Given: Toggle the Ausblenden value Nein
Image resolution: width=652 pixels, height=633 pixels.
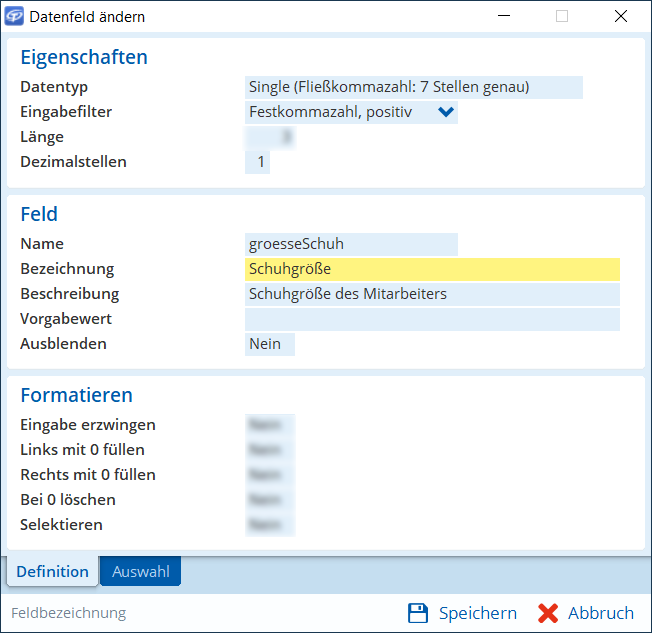Looking at the screenshot, I should click(x=269, y=344).
